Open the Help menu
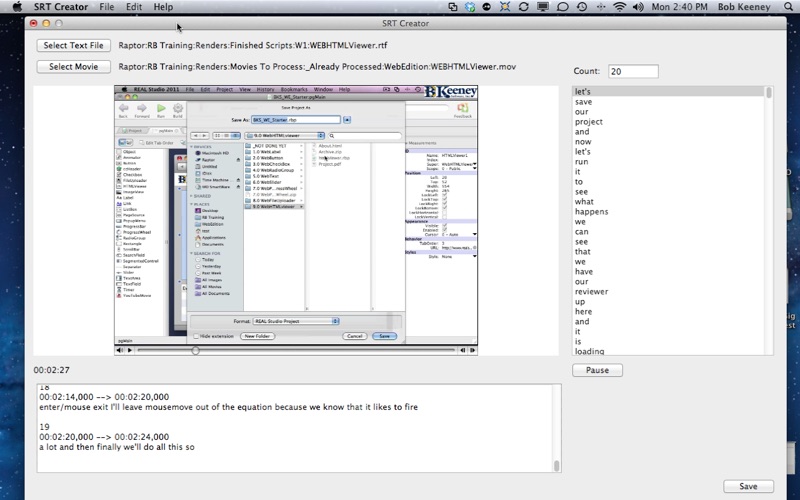The width and height of the screenshot is (800, 500). (x=163, y=7)
